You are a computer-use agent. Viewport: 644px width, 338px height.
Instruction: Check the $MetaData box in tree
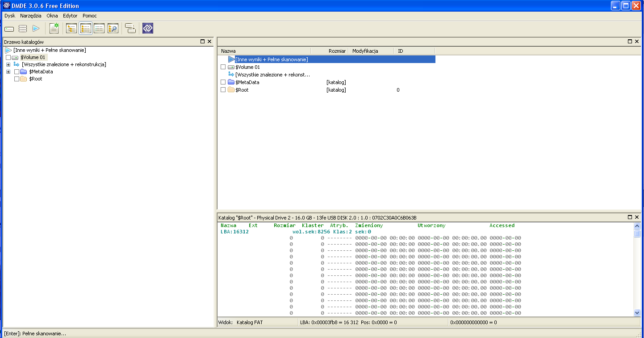(x=17, y=72)
